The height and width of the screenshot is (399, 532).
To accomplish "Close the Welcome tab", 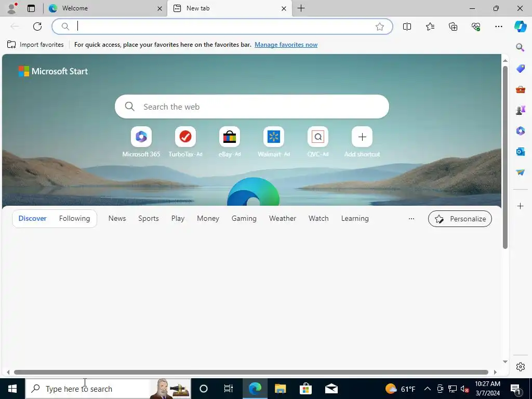I will pyautogui.click(x=159, y=8).
